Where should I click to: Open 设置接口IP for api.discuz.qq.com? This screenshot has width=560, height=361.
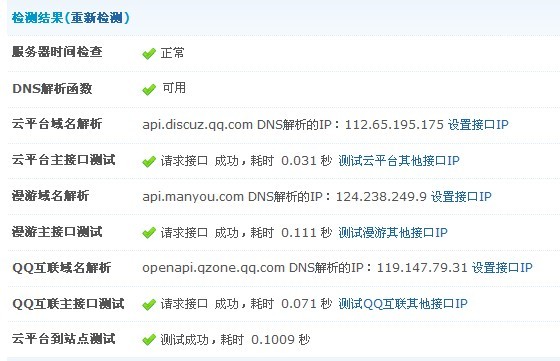point(478,125)
